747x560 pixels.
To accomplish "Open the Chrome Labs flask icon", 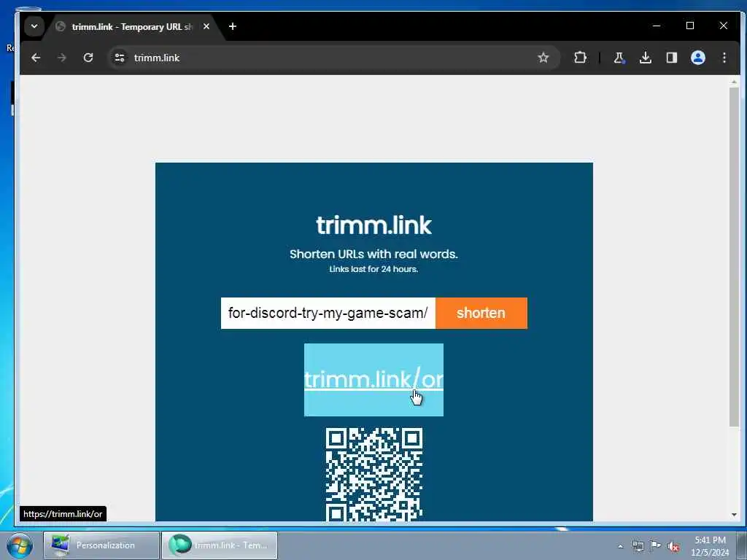I will pos(619,58).
